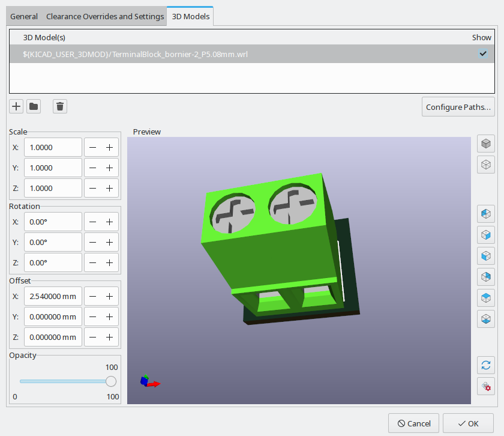Decrease Offset X with its minus button
This screenshot has width=504, height=436.
[x=92, y=296]
